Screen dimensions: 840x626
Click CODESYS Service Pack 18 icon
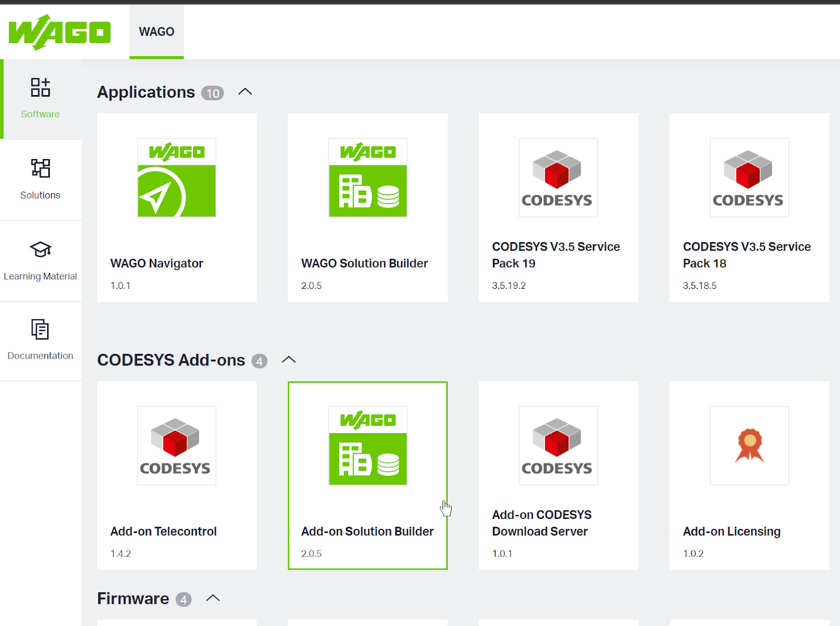pyautogui.click(x=749, y=178)
